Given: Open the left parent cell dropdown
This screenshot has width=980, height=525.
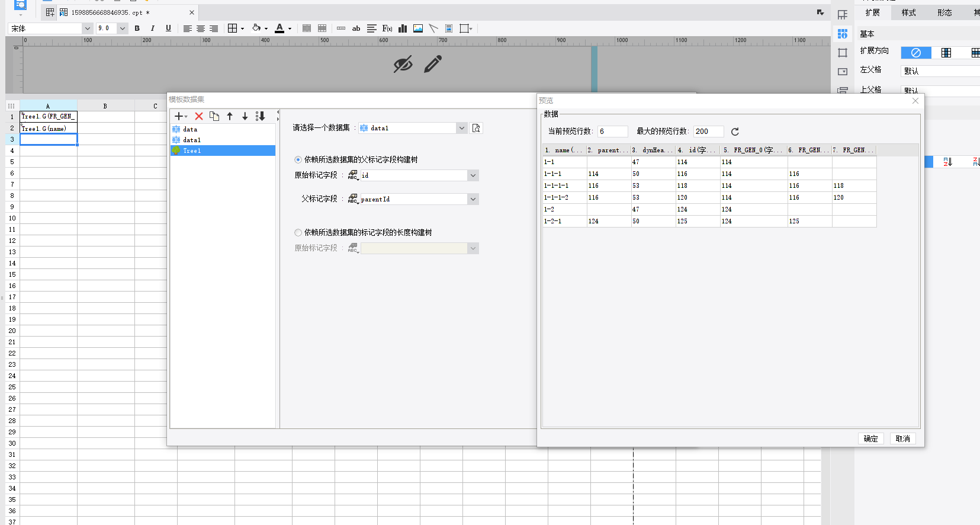Looking at the screenshot, I should click(x=940, y=71).
